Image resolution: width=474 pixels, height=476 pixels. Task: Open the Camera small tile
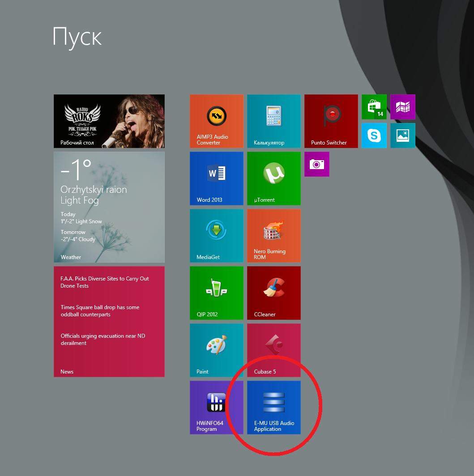(x=317, y=164)
